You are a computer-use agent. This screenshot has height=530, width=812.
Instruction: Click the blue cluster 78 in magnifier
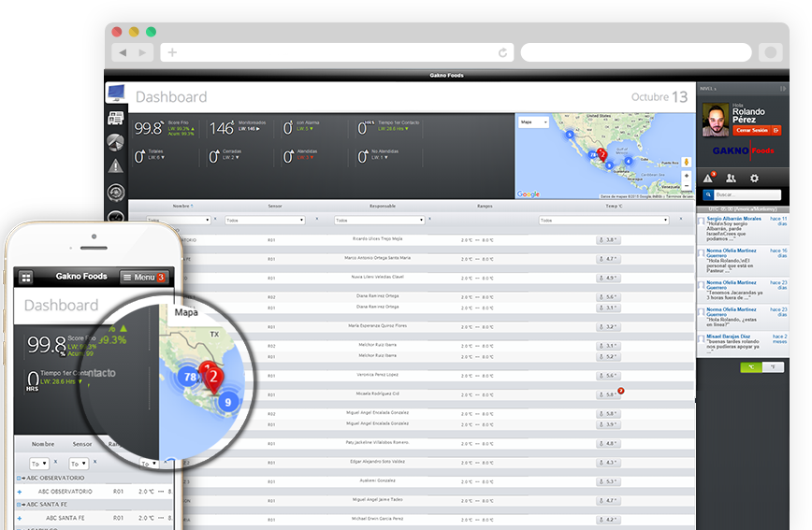tap(191, 377)
